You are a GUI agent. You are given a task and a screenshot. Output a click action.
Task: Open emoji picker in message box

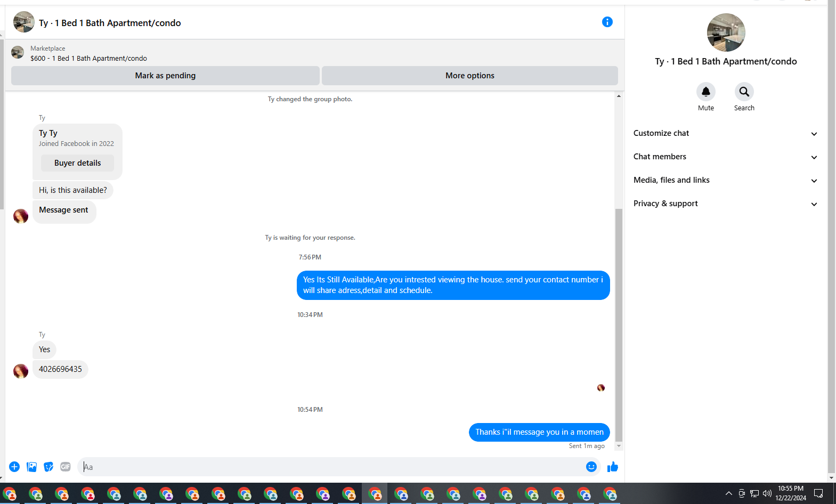click(591, 467)
